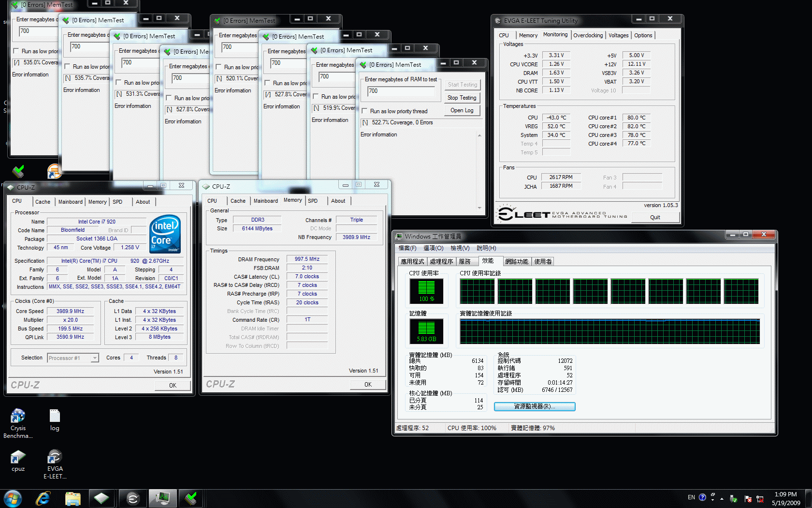The image size is (812, 508).
Task: Click MemTest desktop icon with green checkmark
Action: click(18, 171)
